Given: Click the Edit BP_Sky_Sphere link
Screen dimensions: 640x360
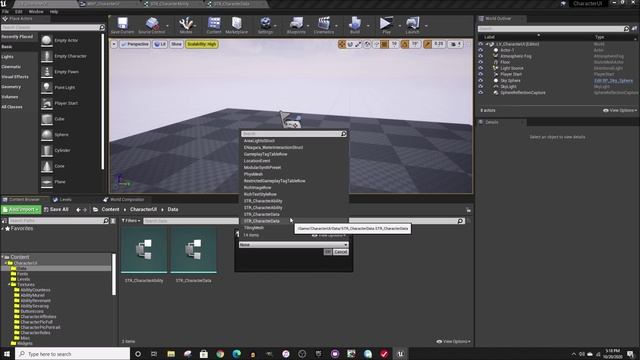Looking at the screenshot, I should 613,80.
